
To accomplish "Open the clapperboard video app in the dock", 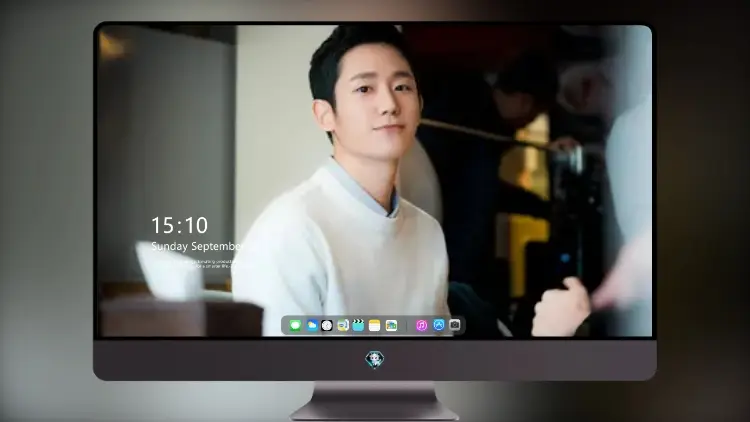I will 358,325.
